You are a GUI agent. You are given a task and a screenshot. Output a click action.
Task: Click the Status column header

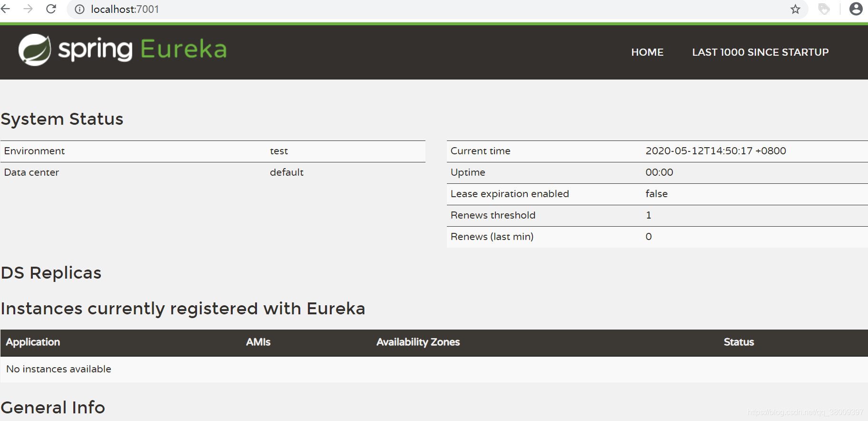click(x=739, y=342)
